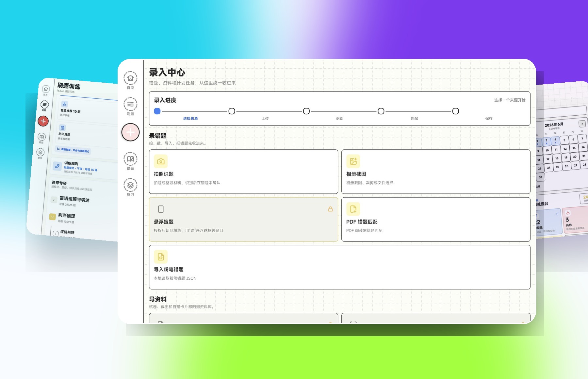Image resolution: width=588 pixels, height=379 pixels.
Task: Open 刷题 practice icon in center window sidebar
Action: tap(130, 104)
